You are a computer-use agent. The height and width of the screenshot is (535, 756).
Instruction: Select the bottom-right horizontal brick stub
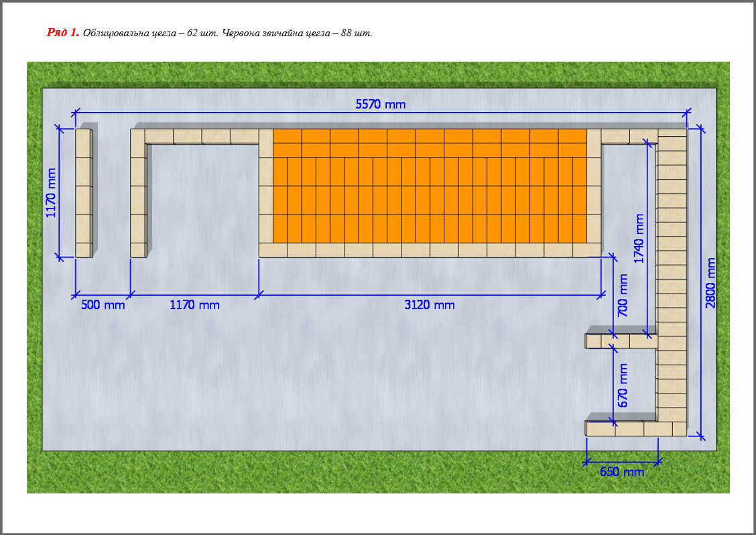(621, 428)
